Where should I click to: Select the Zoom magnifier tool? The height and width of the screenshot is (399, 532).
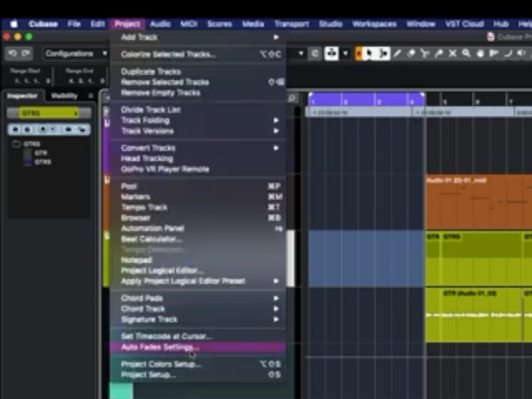pos(466,54)
